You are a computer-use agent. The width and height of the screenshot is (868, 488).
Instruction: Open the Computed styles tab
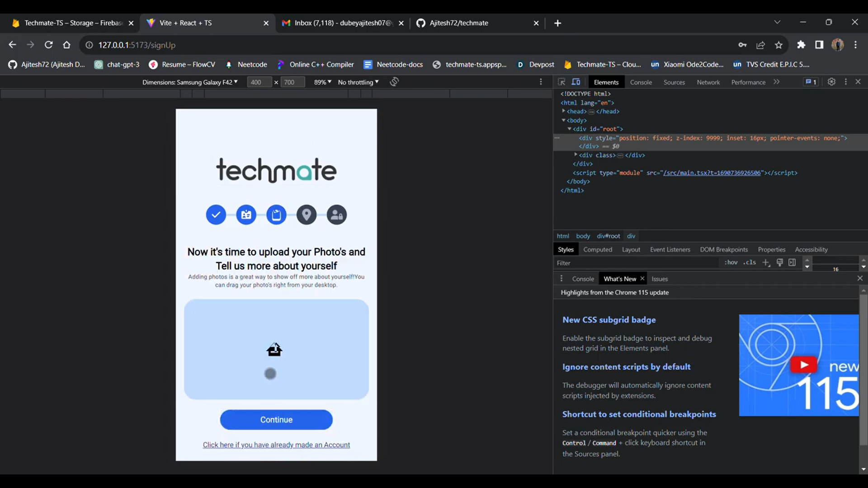tap(597, 249)
